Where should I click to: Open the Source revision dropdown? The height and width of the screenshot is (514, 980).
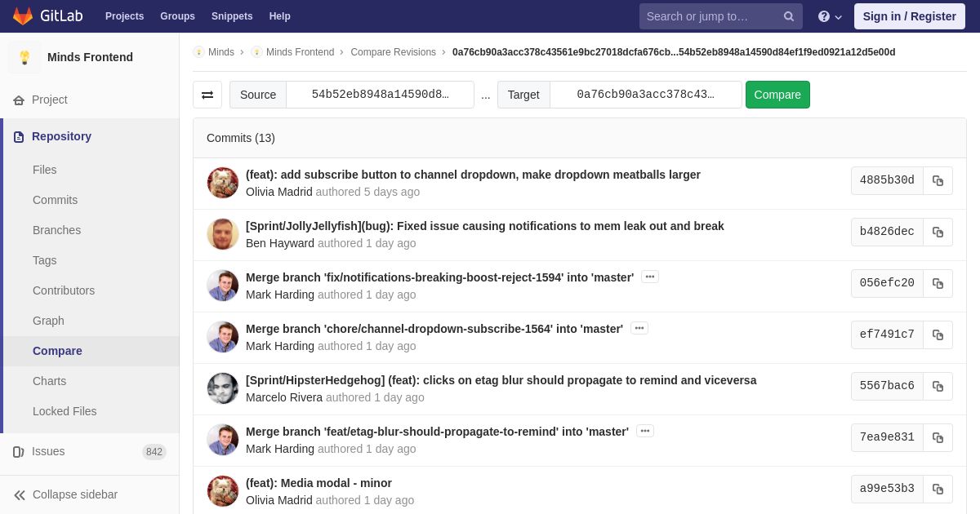380,95
